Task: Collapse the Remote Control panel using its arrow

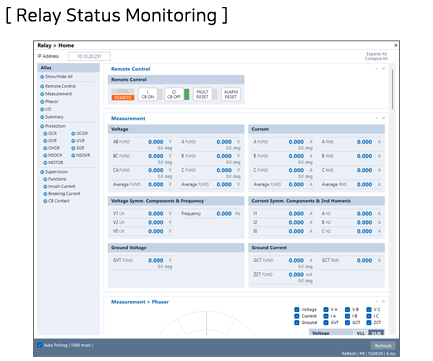Action: [x=377, y=68]
